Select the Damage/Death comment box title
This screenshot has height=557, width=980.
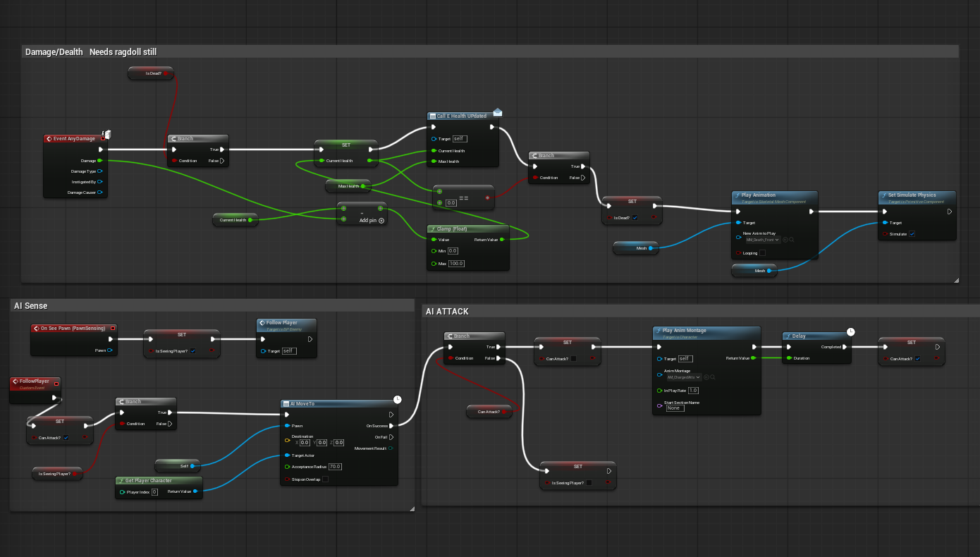pos(91,52)
